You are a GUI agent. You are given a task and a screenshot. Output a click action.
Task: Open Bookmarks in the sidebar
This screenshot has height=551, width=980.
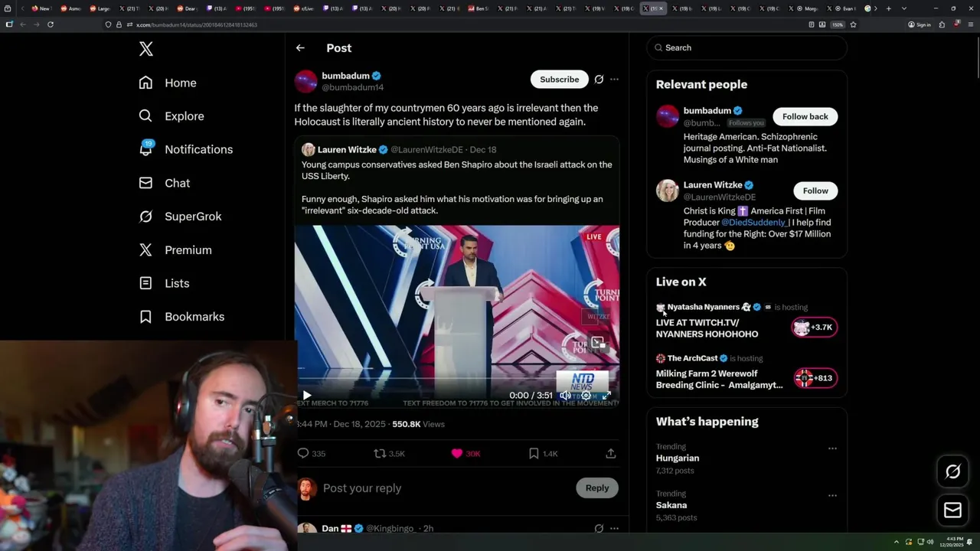point(181,317)
